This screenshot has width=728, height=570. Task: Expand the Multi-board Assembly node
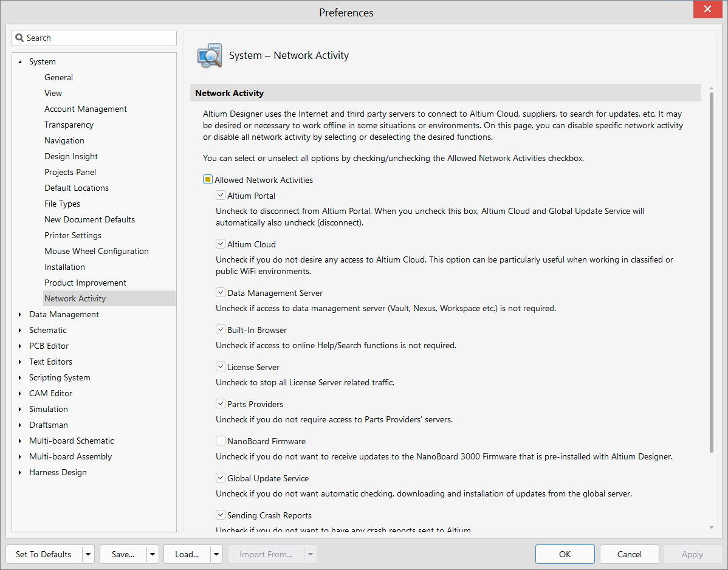pos(20,456)
